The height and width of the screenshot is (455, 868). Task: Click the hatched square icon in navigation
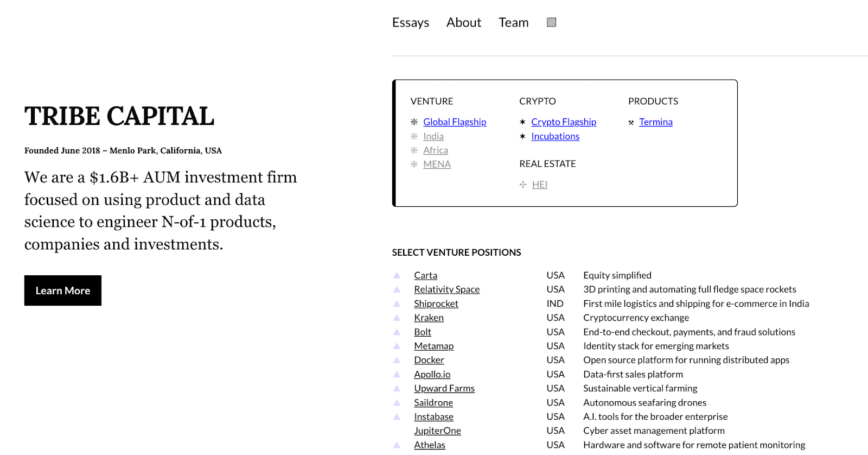(551, 22)
